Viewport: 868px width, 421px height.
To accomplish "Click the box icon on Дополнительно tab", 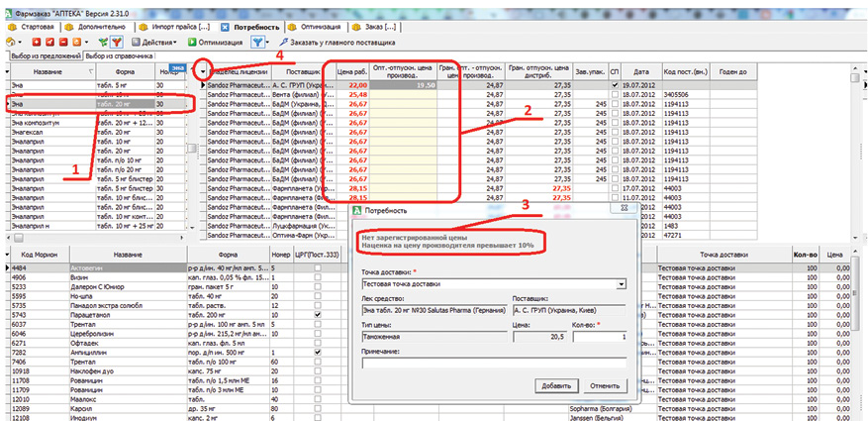I will [x=69, y=27].
